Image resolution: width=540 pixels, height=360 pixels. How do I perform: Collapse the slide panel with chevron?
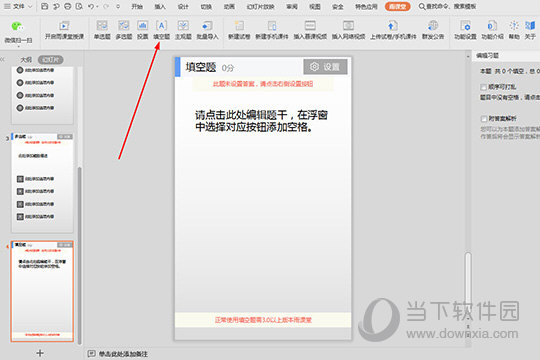coord(3,59)
